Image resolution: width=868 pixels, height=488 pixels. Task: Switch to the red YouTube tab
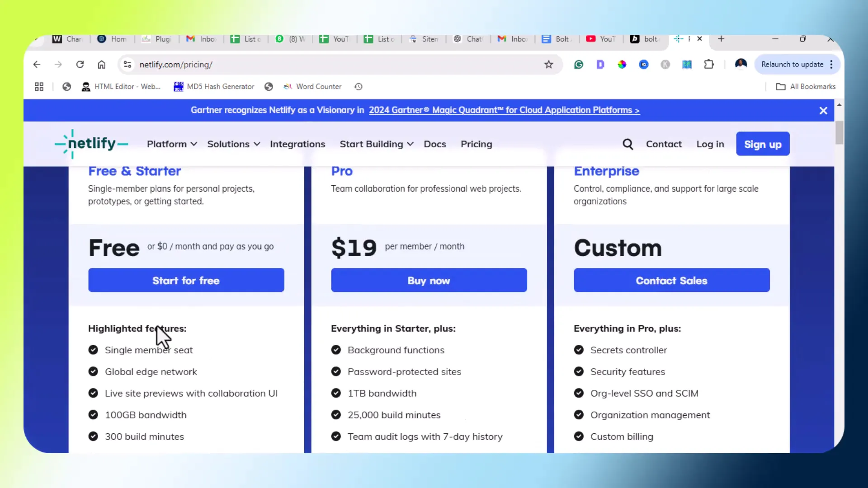coord(601,39)
